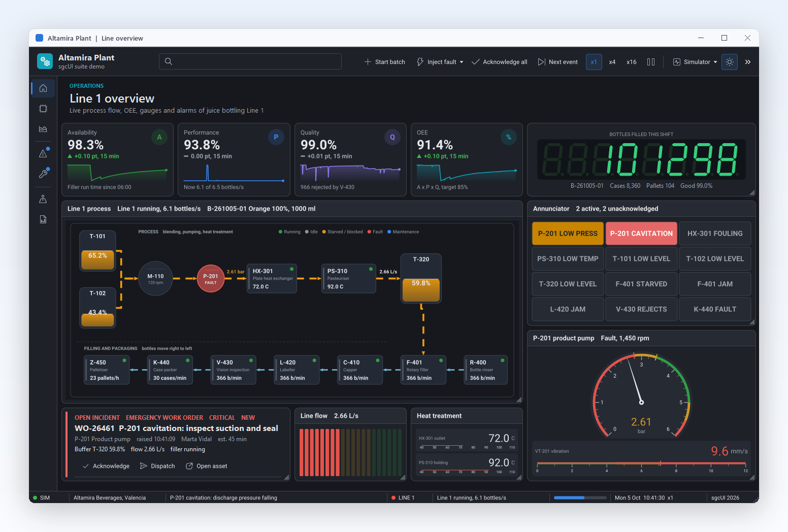Open the operators person sidebar icon
This screenshot has height=532, width=788.
(43, 199)
